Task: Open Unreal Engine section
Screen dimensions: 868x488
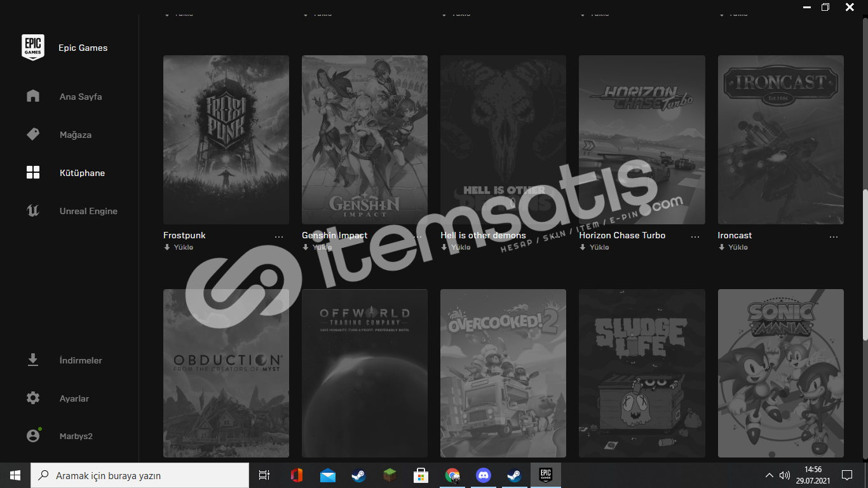Action: [88, 211]
